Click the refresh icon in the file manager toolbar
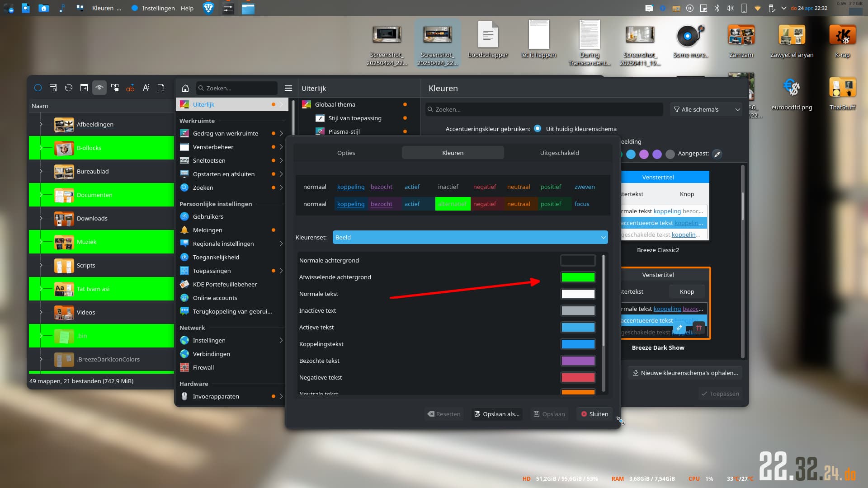 (69, 88)
